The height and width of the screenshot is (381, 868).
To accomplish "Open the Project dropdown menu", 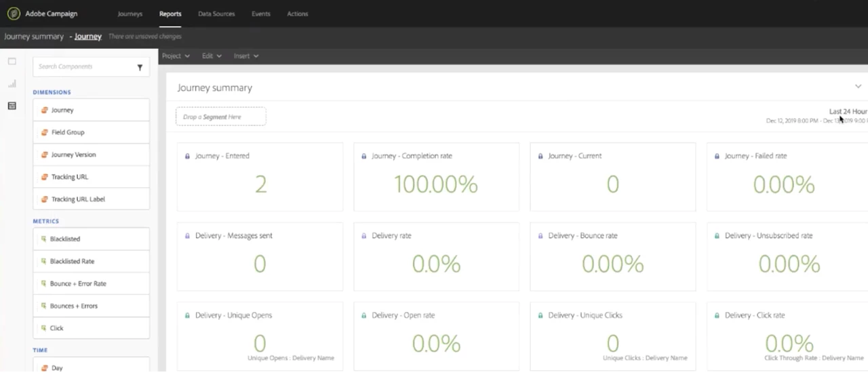I will point(176,56).
